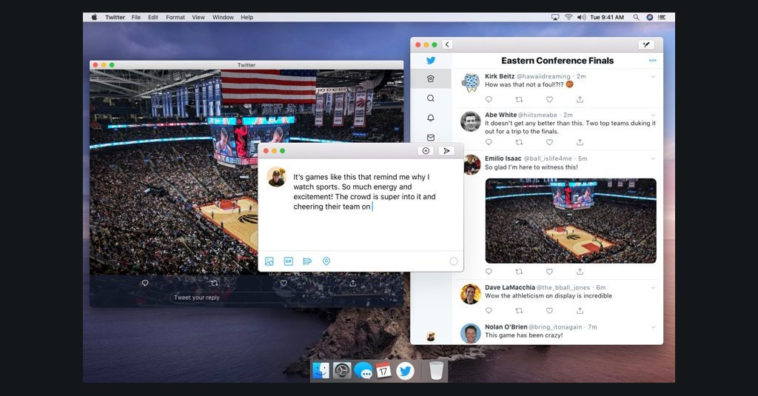Send tweet with paper plane button
The width and height of the screenshot is (758, 396).
[x=447, y=151]
